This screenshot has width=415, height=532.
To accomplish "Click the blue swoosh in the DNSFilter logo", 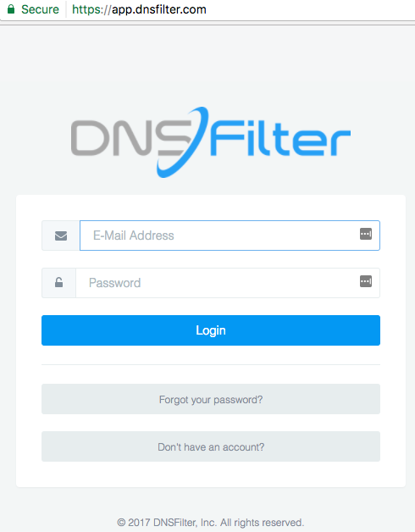I will coord(183,141).
